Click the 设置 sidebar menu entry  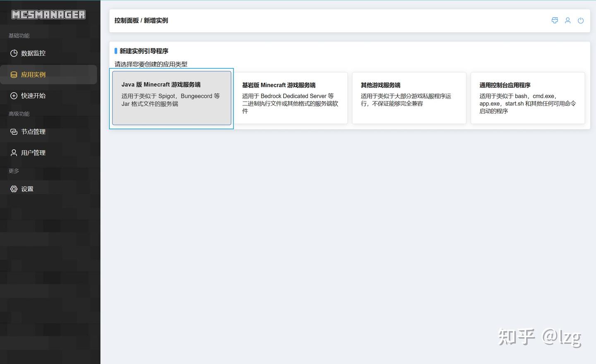pyautogui.click(x=28, y=189)
